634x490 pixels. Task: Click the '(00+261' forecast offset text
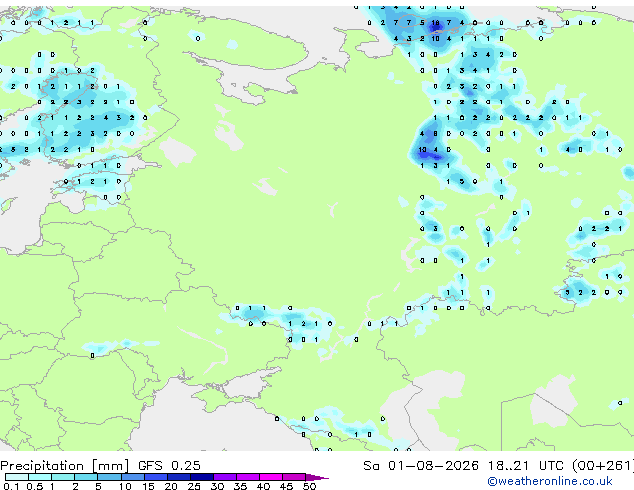[x=602, y=466]
